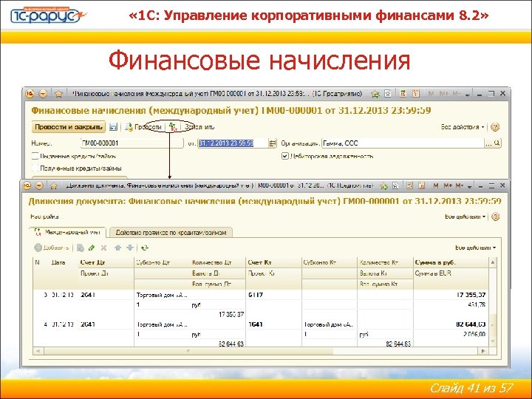Click Добавить in the table toolbar
Image resolution: width=532 pixels, height=399 pixels.
point(52,248)
